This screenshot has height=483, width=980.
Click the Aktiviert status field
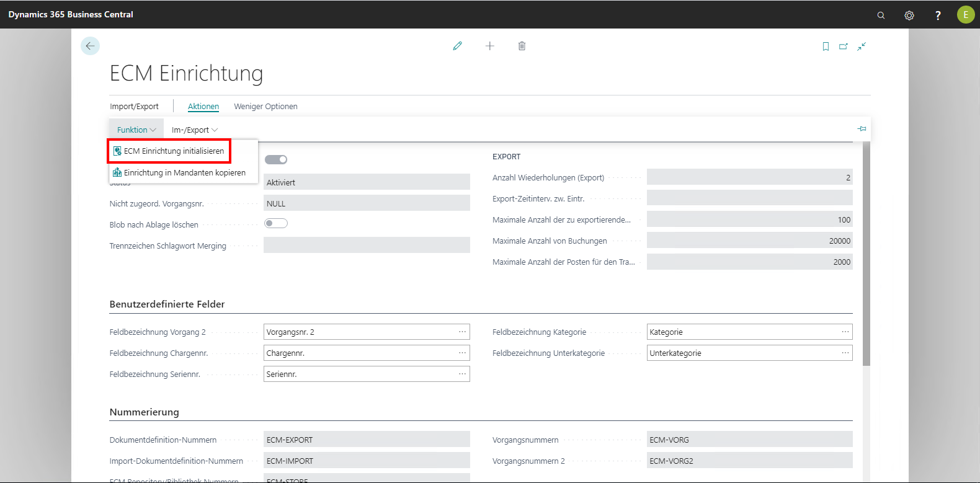[x=367, y=182]
